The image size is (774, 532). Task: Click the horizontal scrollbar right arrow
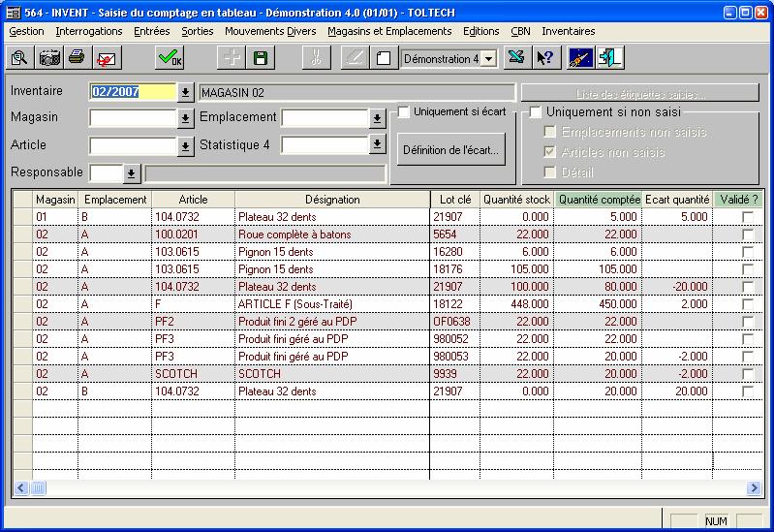pos(754,488)
